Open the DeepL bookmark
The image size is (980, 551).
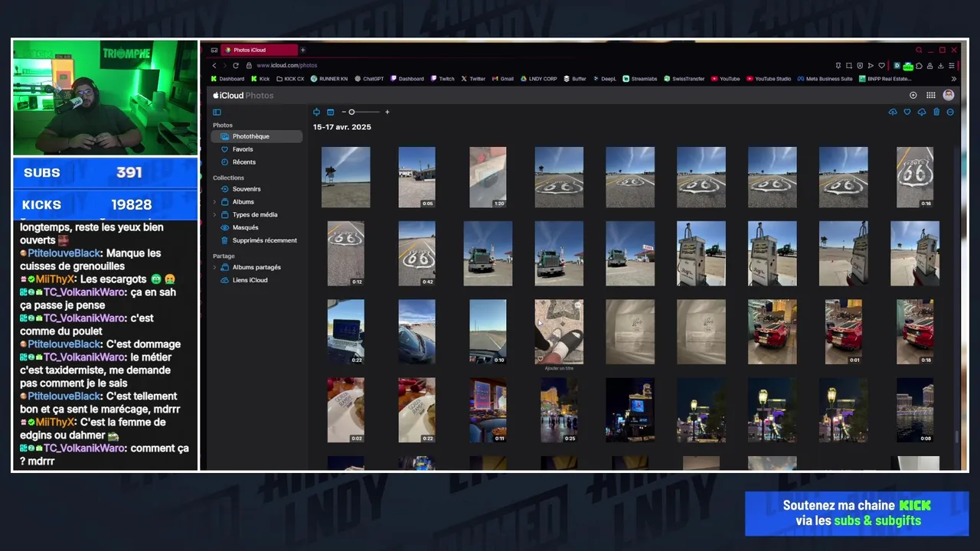(604, 79)
